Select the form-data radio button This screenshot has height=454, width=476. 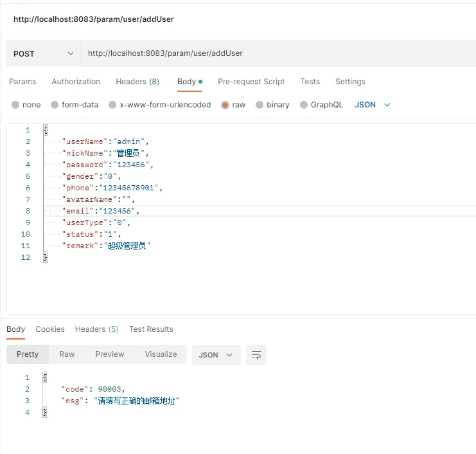55,105
